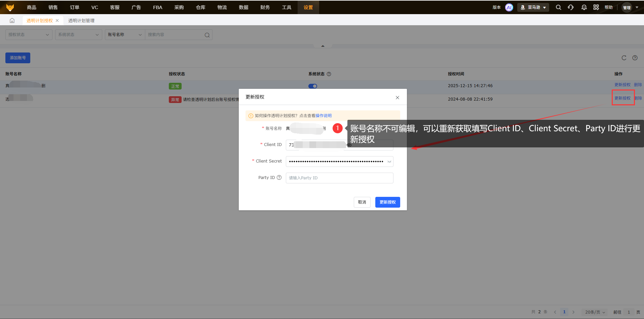Open the 授权状态 filter dropdown
The width and height of the screenshot is (644, 319).
point(29,35)
